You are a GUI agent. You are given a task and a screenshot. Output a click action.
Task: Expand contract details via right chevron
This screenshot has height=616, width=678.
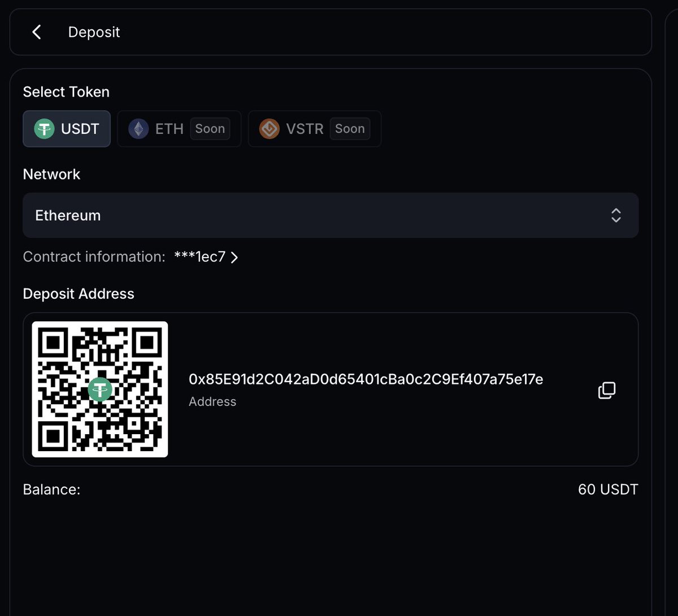pos(234,257)
